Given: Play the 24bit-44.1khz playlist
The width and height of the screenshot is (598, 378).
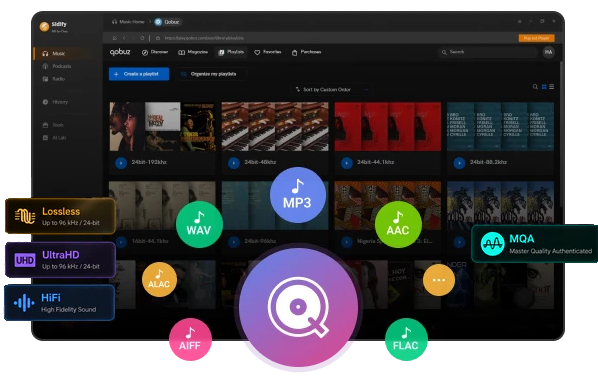Looking at the screenshot, I should 347,163.
